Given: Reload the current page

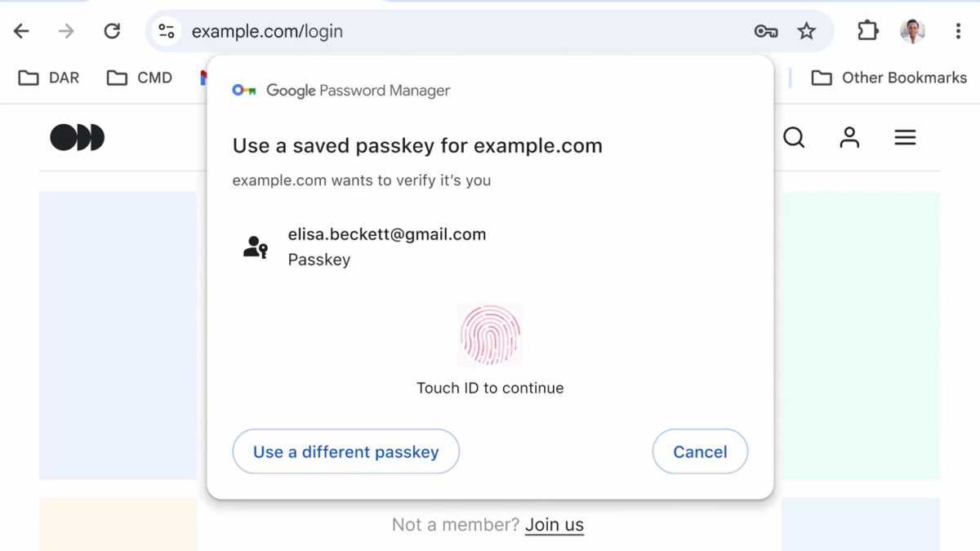Looking at the screenshot, I should pos(112,31).
